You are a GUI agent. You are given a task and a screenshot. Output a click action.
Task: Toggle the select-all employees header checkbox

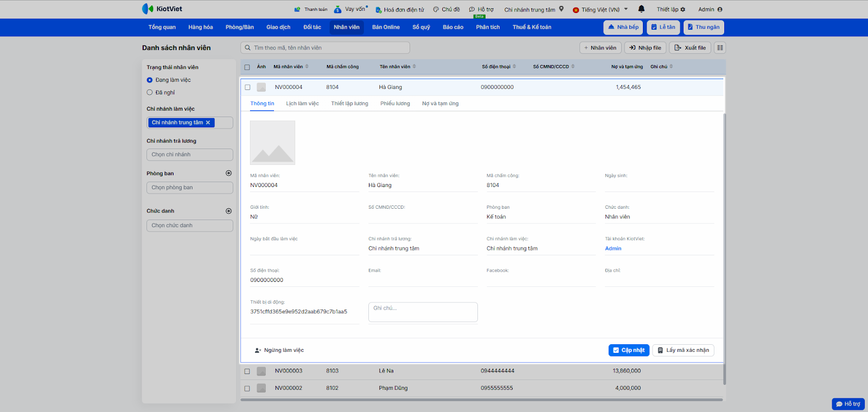pyautogui.click(x=247, y=67)
